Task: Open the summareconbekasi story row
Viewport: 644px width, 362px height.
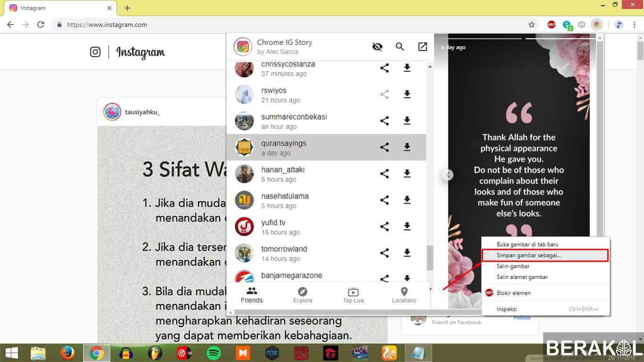Action: point(326,121)
